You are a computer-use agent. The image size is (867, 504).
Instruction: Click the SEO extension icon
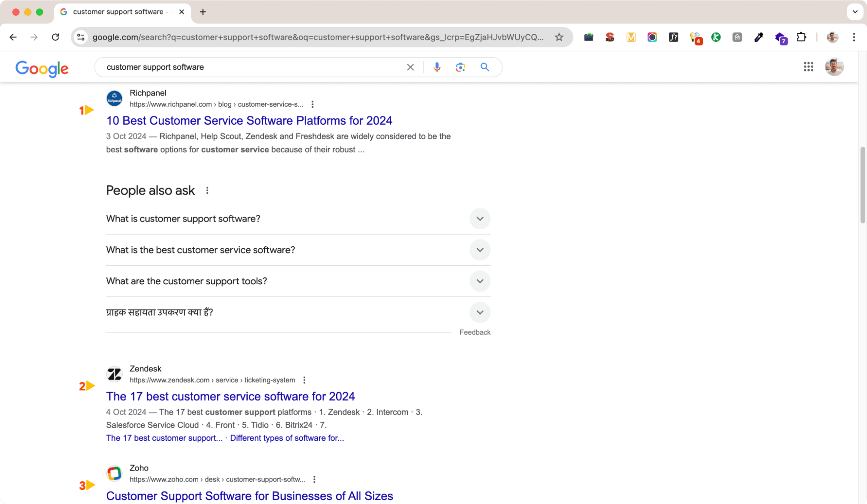coord(609,37)
